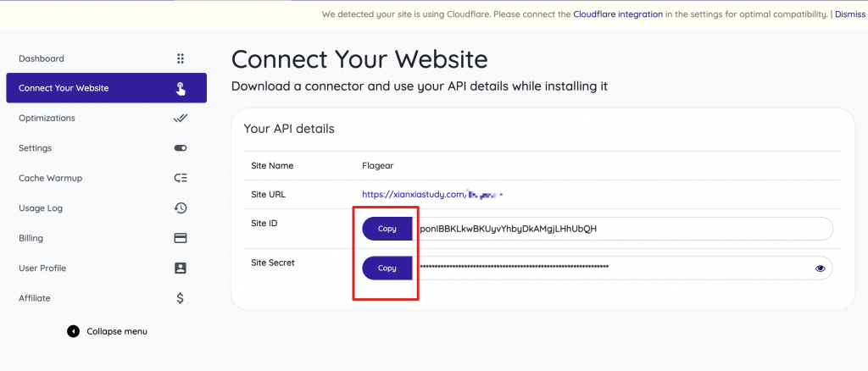Click the Affiliate dollar sign icon
868x371 pixels.
point(181,298)
